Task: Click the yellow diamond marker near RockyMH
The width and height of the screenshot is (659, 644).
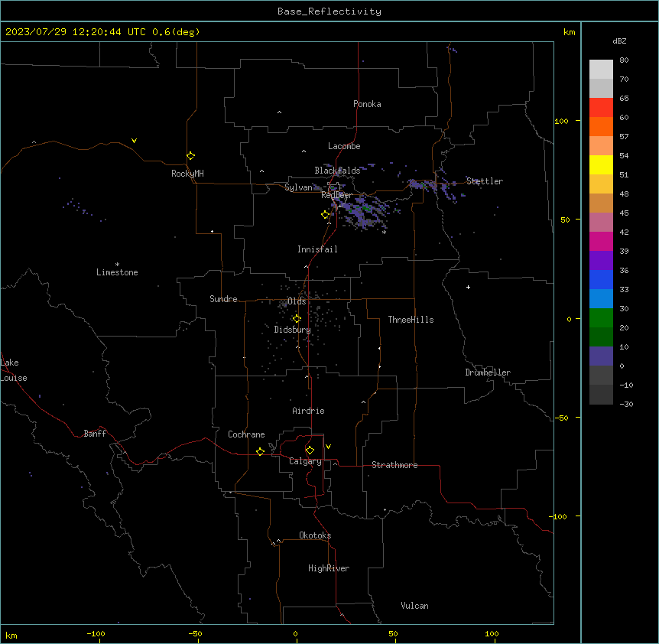Action: [190, 156]
